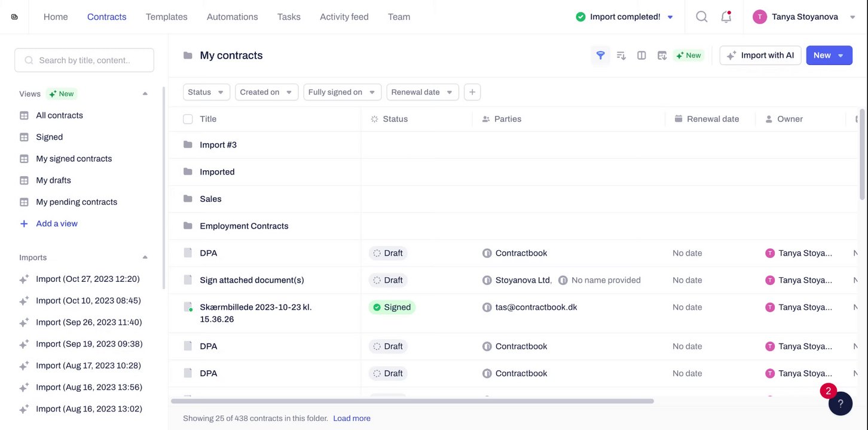Click the Import with AI button
This screenshot has height=430, width=868.
pyautogui.click(x=760, y=56)
